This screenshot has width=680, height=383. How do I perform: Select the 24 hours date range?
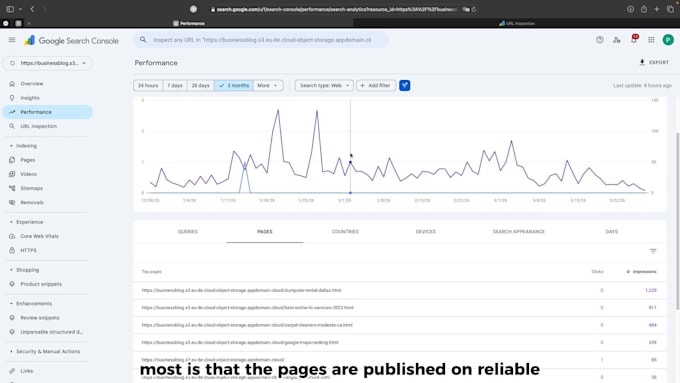point(148,85)
